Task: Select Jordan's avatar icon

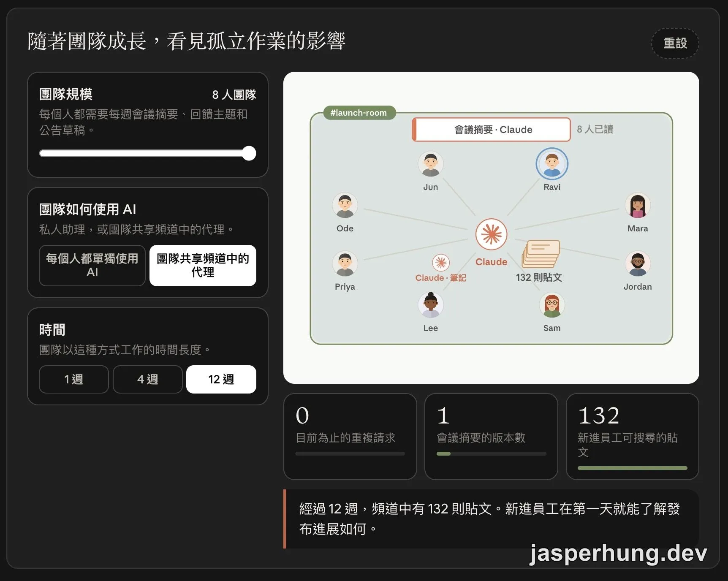Action: point(638,264)
